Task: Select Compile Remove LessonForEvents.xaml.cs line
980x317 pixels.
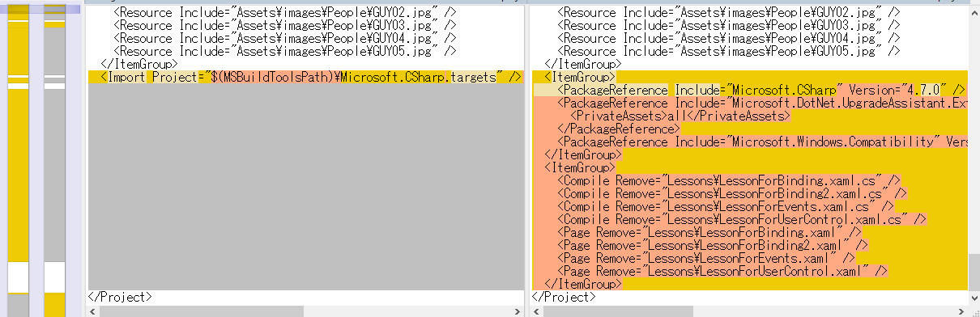Action: point(726,207)
